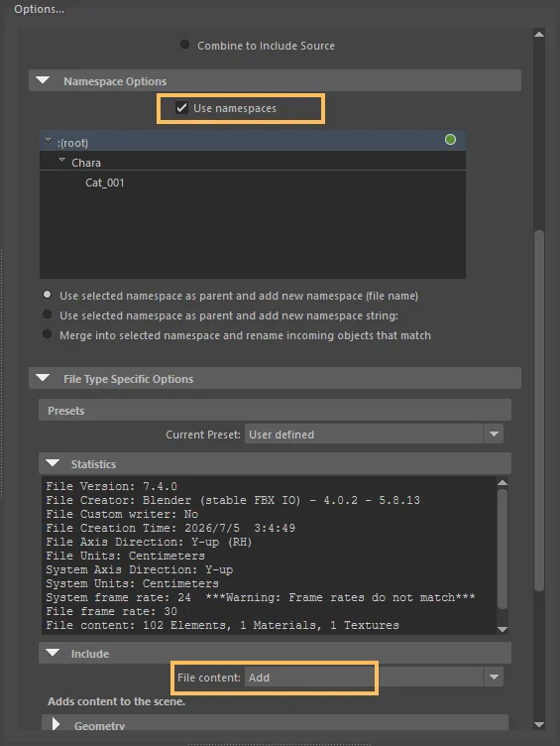Click the 'System Axis Direction: Y-up' line
The width and height of the screenshot is (560, 746).
[x=140, y=569]
